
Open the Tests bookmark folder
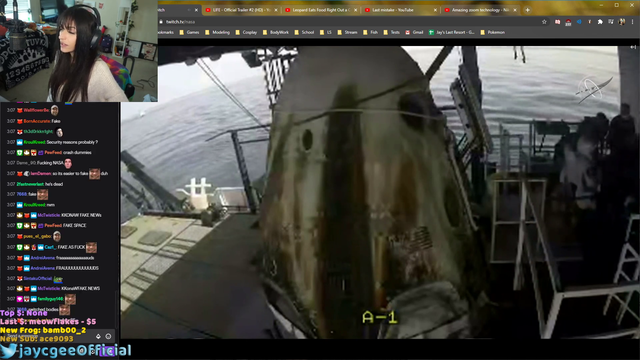click(391, 32)
